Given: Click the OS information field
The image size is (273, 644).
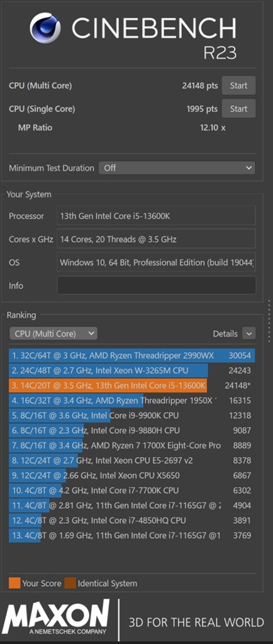Looking at the screenshot, I should (x=157, y=262).
